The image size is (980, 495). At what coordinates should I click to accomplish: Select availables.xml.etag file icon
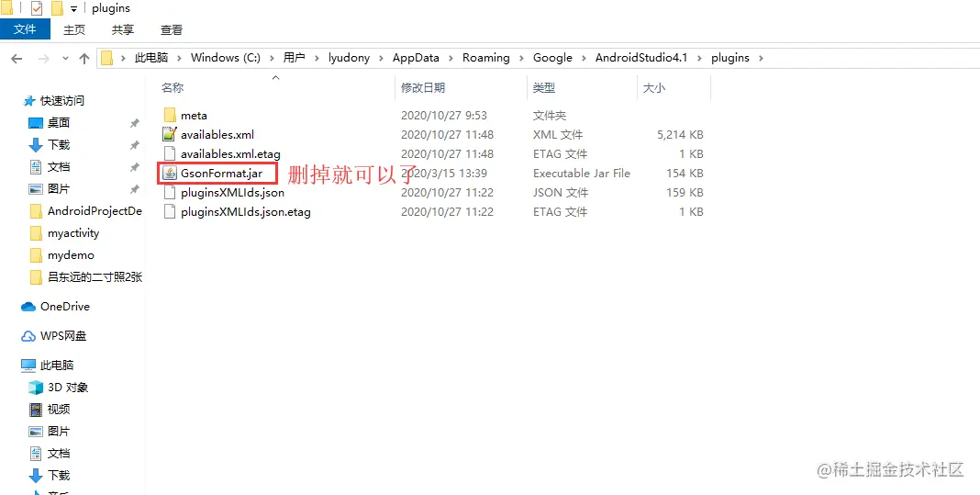point(170,154)
